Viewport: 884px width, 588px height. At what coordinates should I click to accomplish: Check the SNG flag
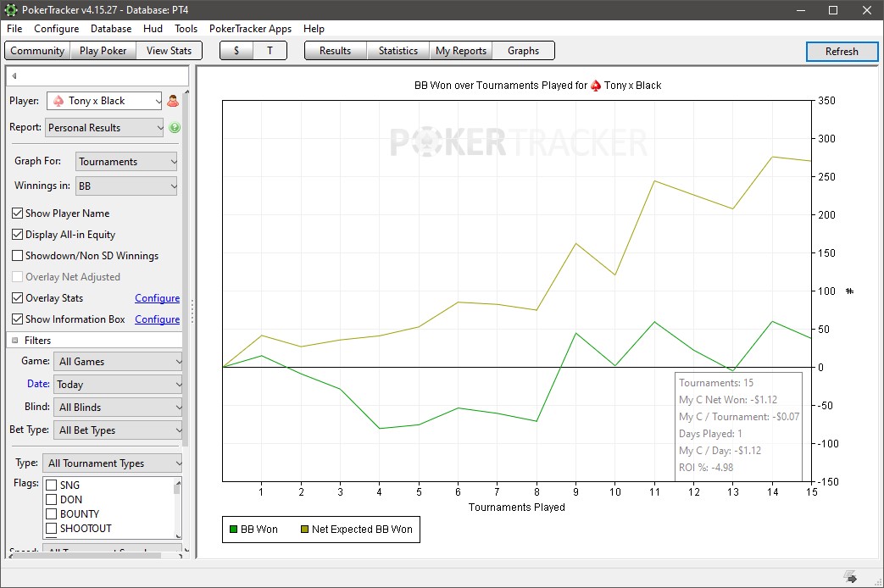point(52,485)
